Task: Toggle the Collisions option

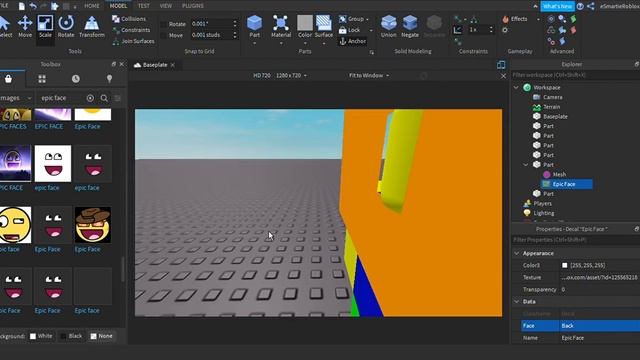Action: tap(129, 19)
